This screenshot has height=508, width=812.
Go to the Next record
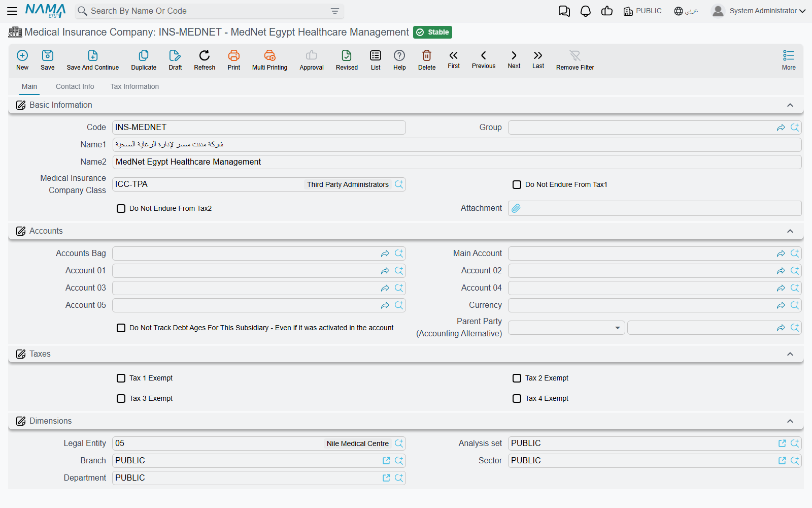pyautogui.click(x=514, y=55)
